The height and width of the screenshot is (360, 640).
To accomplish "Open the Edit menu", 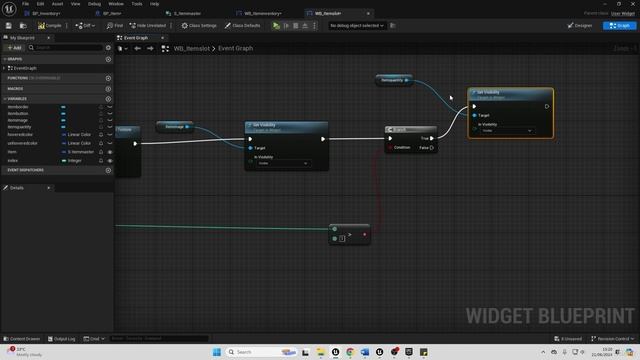I will point(40,4).
